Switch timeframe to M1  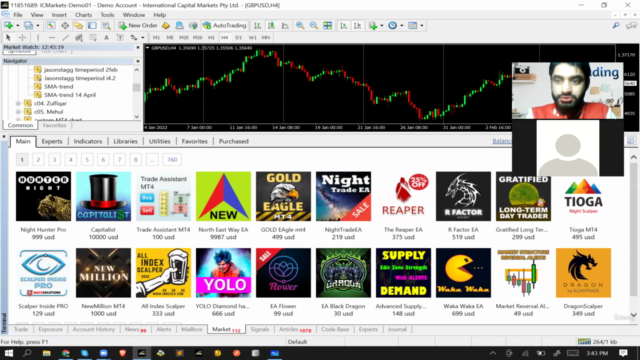tap(156, 38)
